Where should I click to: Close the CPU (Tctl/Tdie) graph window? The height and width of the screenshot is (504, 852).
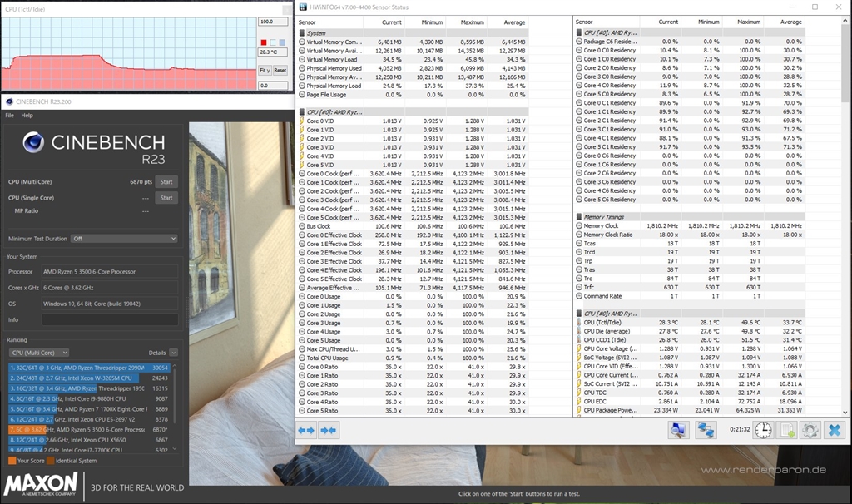[x=287, y=9]
